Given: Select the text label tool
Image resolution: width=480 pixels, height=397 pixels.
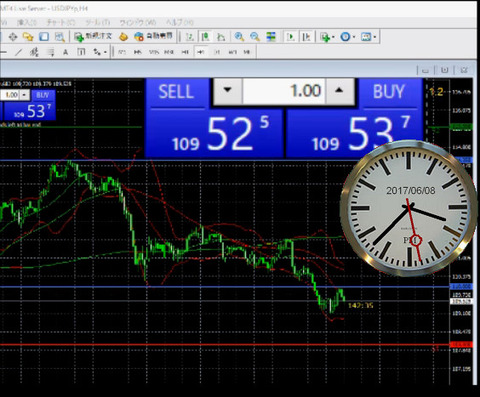Looking at the screenshot, I should point(81,52).
